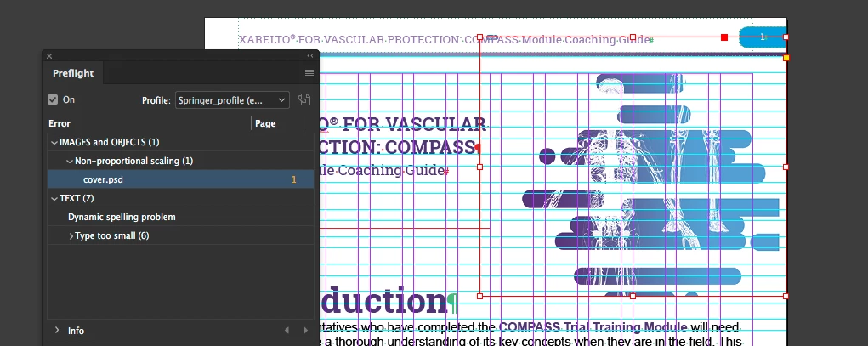The image size is (868, 346).
Task: Click the yellow live corner handle on image frame
Action: tap(786, 58)
